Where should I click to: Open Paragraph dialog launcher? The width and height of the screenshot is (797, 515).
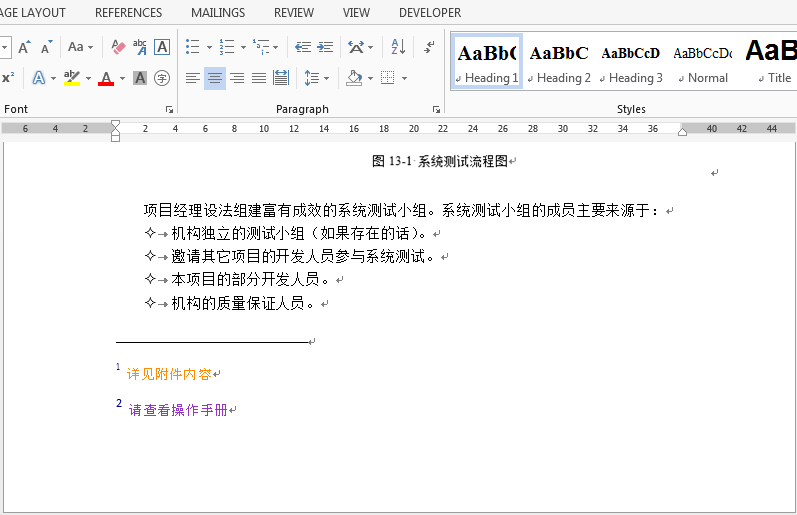pos(436,109)
